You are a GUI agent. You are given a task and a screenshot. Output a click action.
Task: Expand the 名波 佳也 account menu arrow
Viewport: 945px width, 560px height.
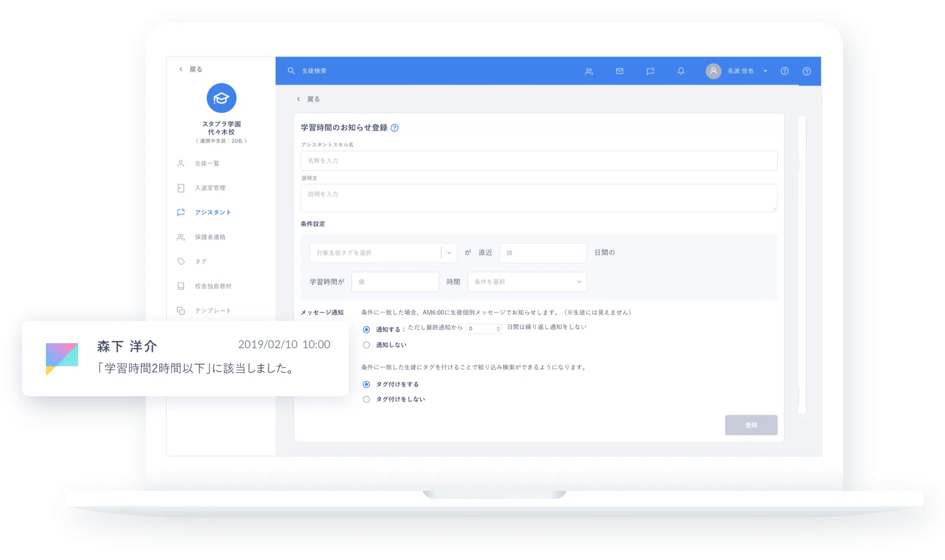pos(765,71)
